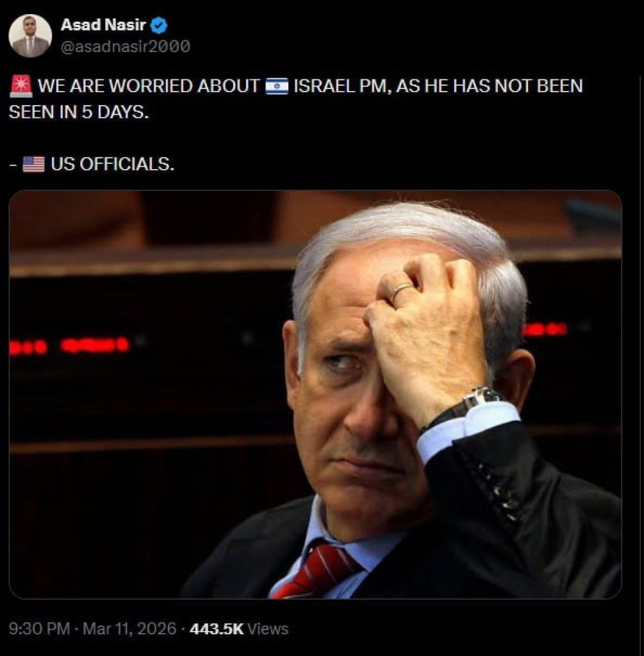Click the Mar 11, 2026 date
The height and width of the screenshot is (656, 644).
129,628
